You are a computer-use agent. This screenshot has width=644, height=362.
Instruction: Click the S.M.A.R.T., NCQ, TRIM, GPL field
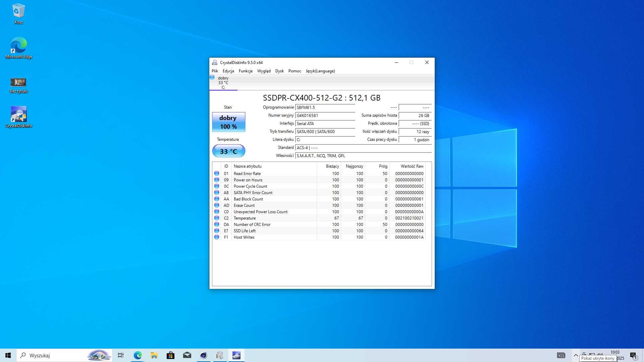click(x=363, y=156)
